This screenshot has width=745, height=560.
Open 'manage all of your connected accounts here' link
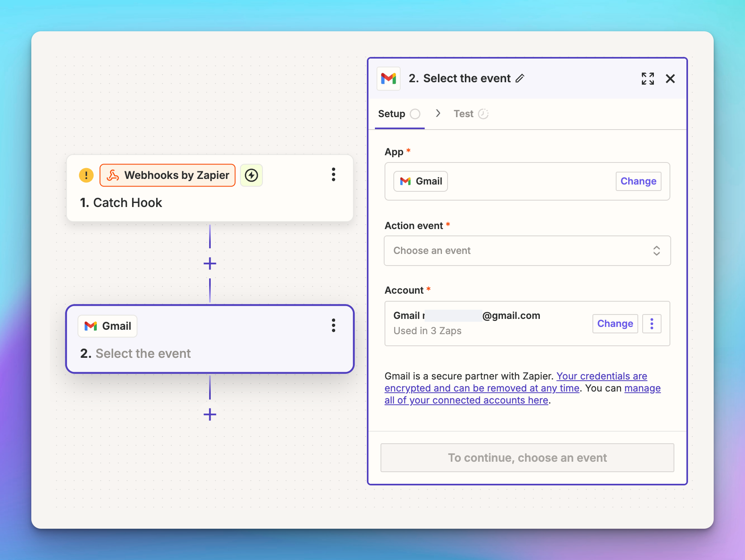[x=523, y=394]
